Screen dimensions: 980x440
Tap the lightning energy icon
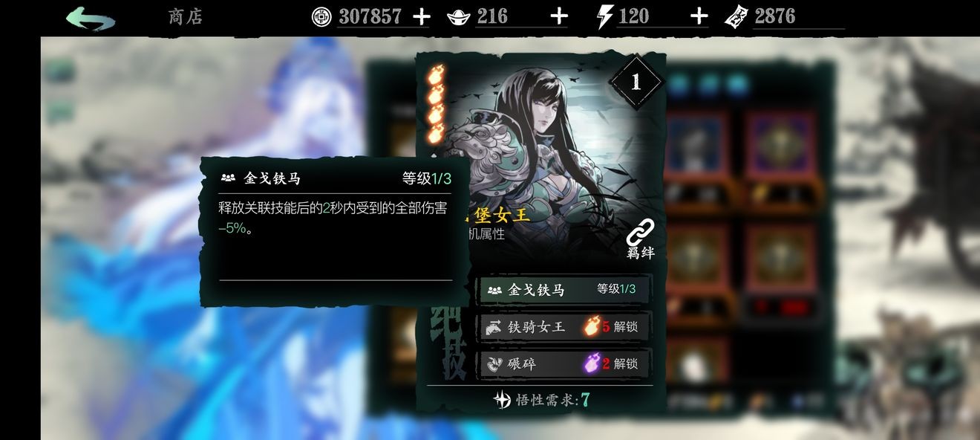605,17
